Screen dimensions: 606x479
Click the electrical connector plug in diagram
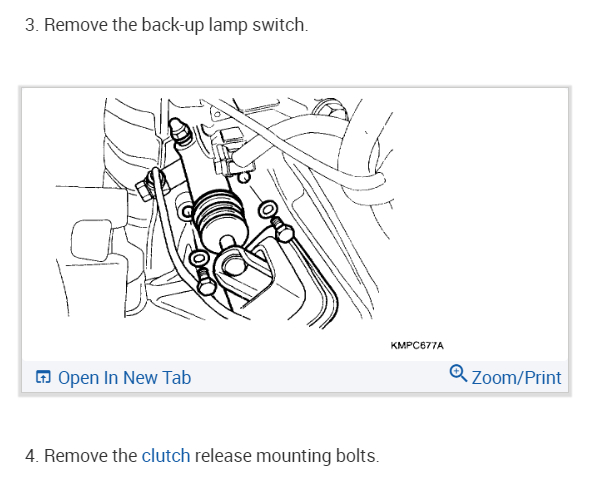(229, 152)
